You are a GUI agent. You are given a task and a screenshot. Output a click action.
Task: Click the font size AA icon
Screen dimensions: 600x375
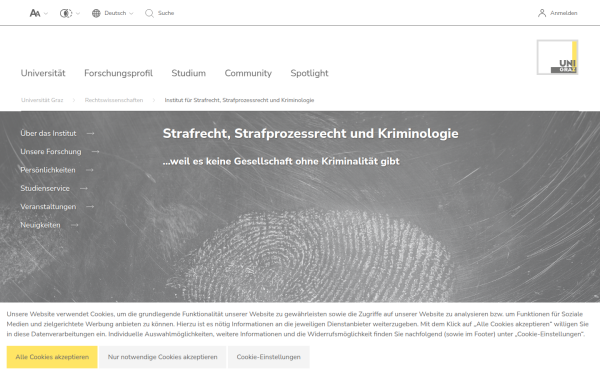pyautogui.click(x=35, y=13)
